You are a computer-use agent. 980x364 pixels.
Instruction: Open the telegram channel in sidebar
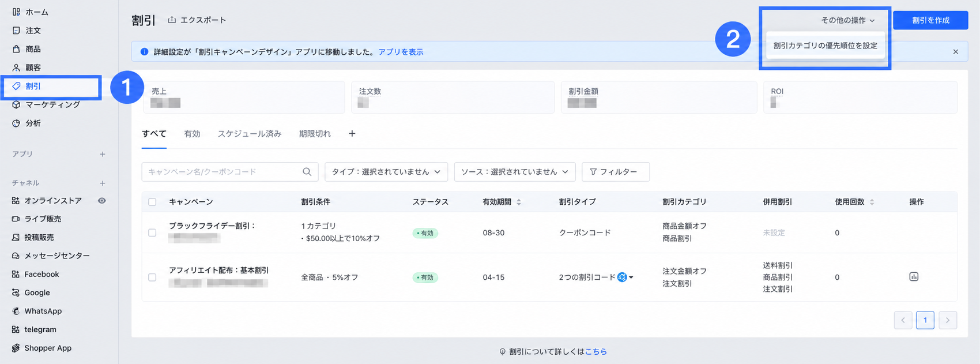click(x=40, y=329)
